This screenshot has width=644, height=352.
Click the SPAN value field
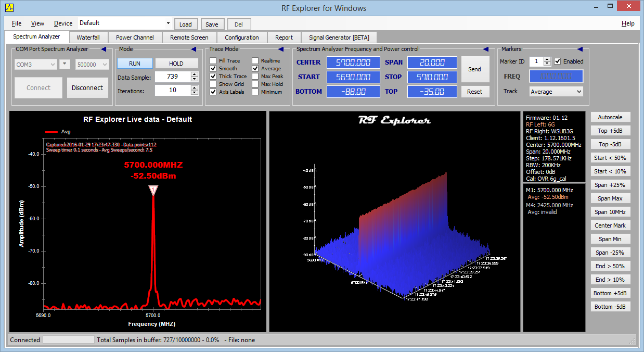point(432,62)
